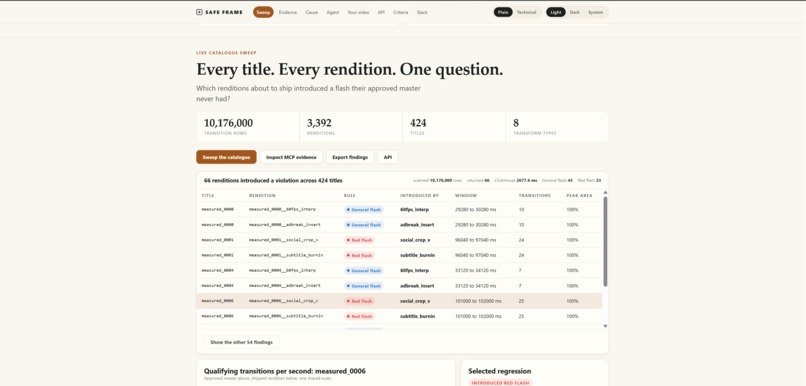Screen dimensions: 806x386
Task: Select the measured_0004__adbreak_insert rendition row
Action: pyautogui.click(x=399, y=285)
